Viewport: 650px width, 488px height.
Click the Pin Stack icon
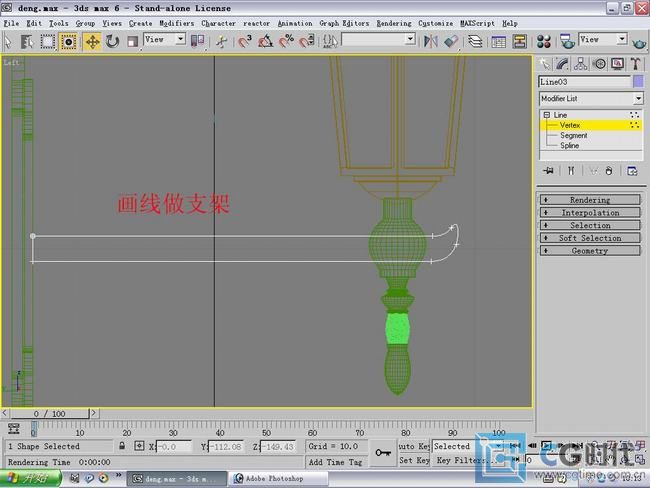548,171
